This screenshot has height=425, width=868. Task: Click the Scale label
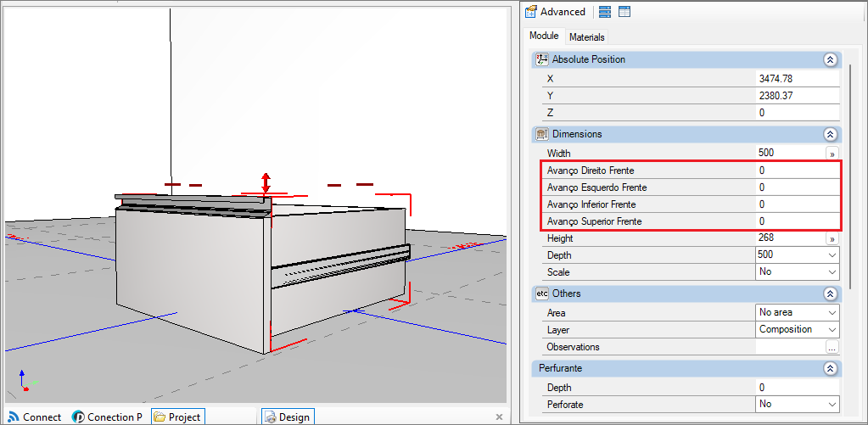[558, 272]
